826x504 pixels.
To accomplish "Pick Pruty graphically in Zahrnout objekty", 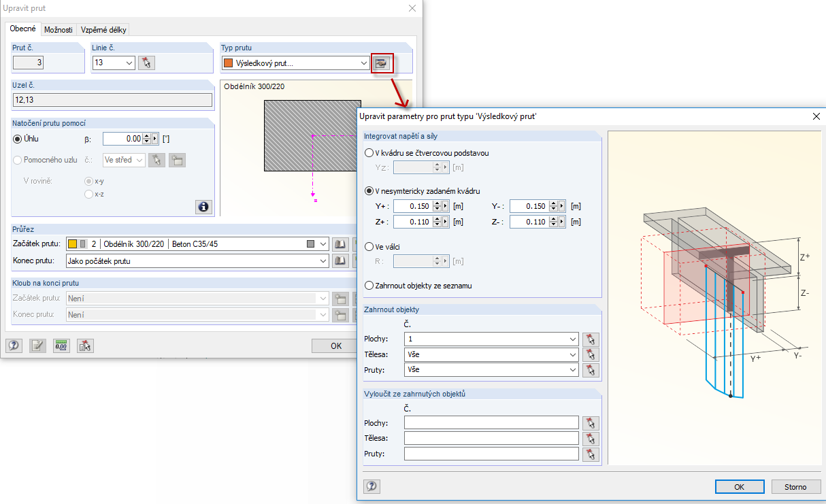I will [x=591, y=370].
